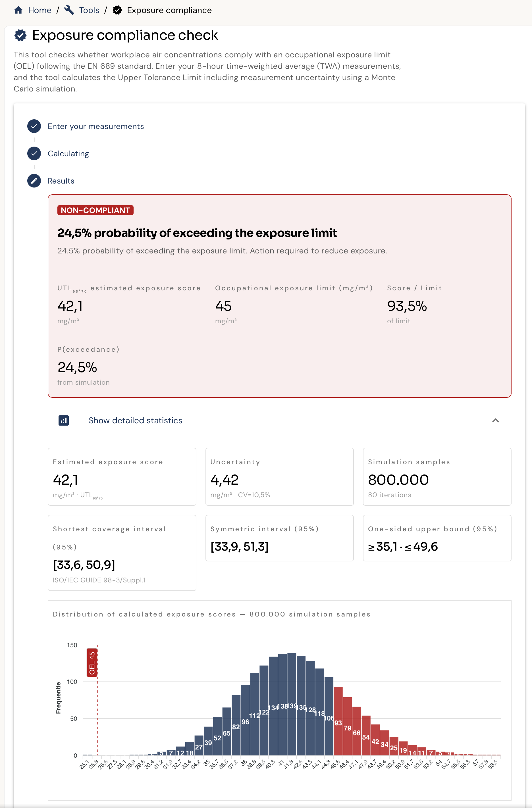Toggle the Show detailed statistics header
The image size is (532, 808).
tap(279, 420)
